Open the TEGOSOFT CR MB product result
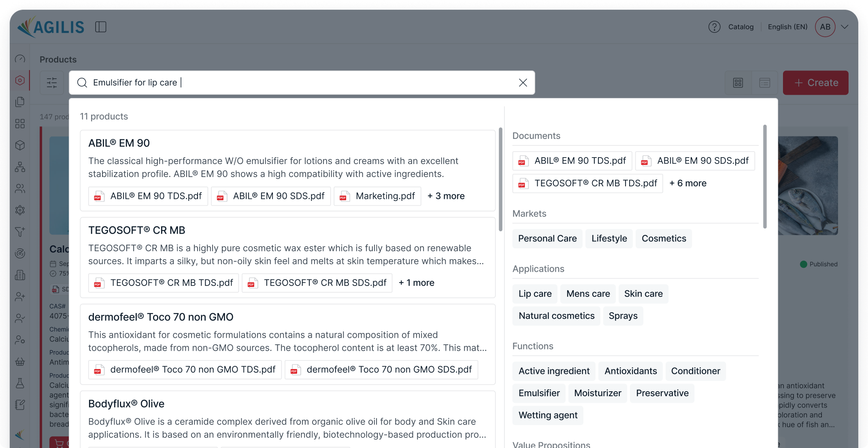Image resolution: width=868 pixels, height=448 pixels. tap(137, 230)
